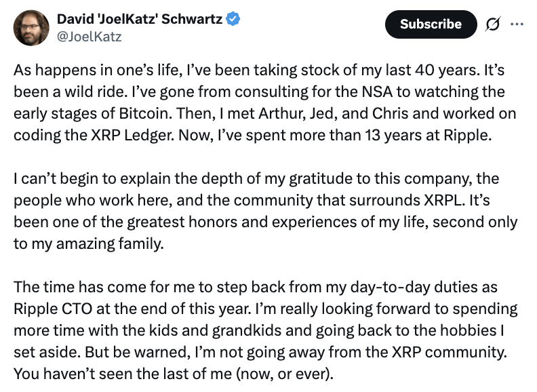This screenshot has height=392, width=537.
Task: Click the display name David 'JoelKatz' Schwartz
Action: pyautogui.click(x=138, y=20)
